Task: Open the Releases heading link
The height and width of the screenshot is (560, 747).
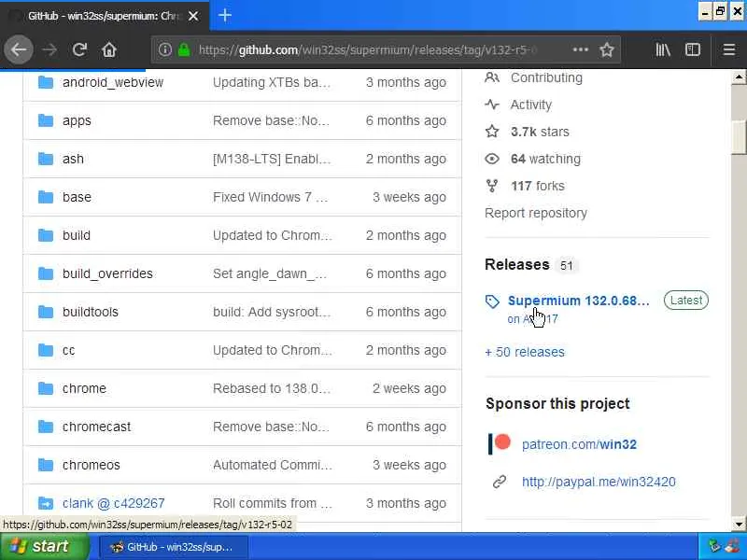Action: point(517,265)
